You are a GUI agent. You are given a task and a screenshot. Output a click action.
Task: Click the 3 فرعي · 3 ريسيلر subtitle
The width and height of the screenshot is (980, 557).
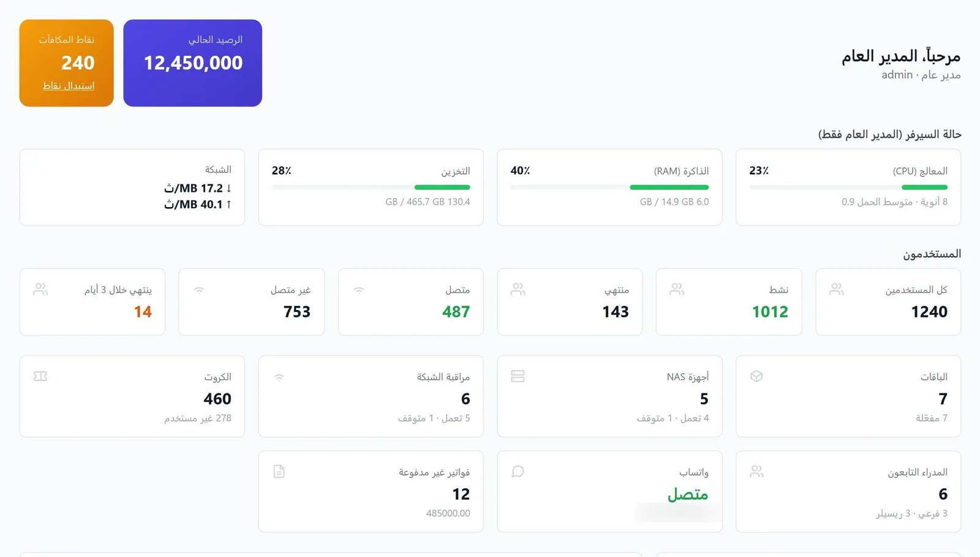[x=912, y=513]
